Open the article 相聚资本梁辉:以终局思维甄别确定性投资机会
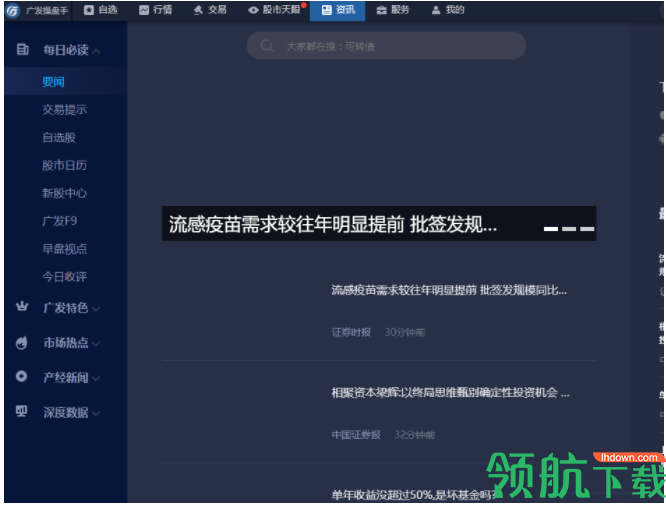 [x=450, y=393]
